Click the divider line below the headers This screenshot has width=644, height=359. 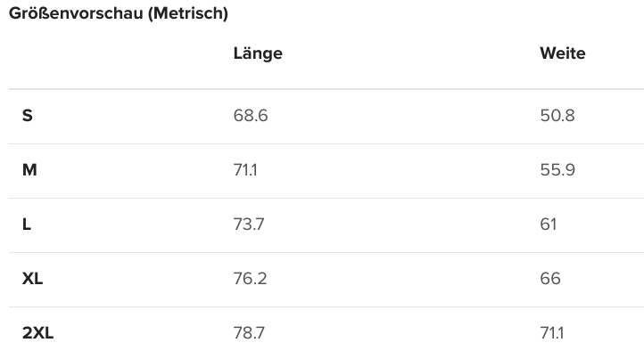[326, 88]
